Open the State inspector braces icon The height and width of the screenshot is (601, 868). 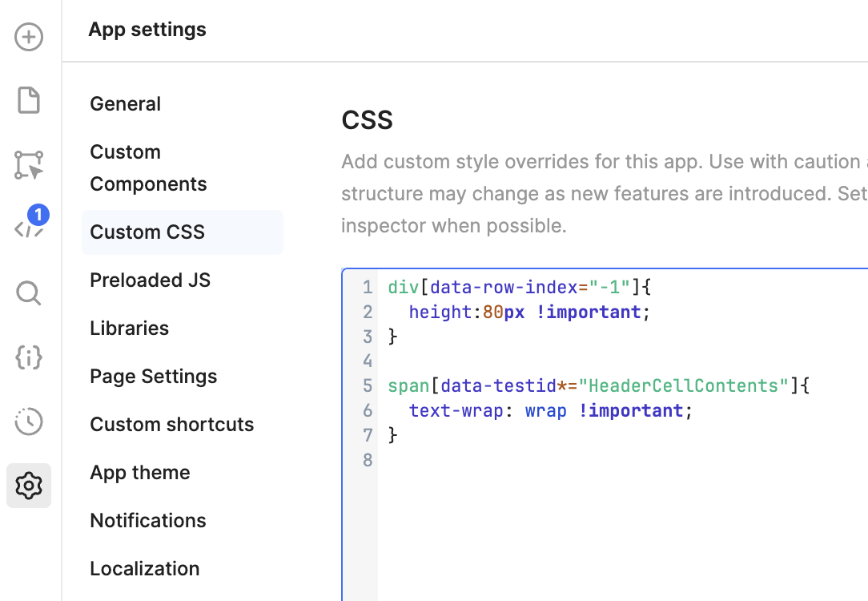[x=29, y=357]
